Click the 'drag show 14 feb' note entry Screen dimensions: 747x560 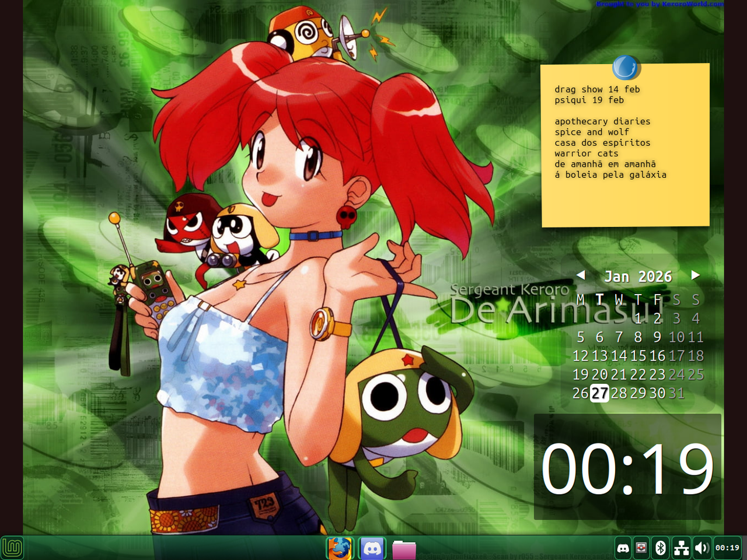pos(597,89)
